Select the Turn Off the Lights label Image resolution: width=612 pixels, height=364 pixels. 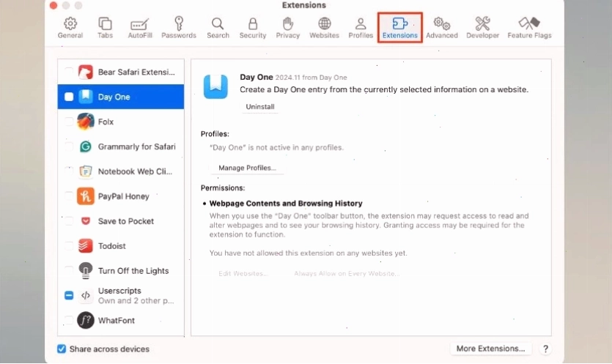point(133,271)
